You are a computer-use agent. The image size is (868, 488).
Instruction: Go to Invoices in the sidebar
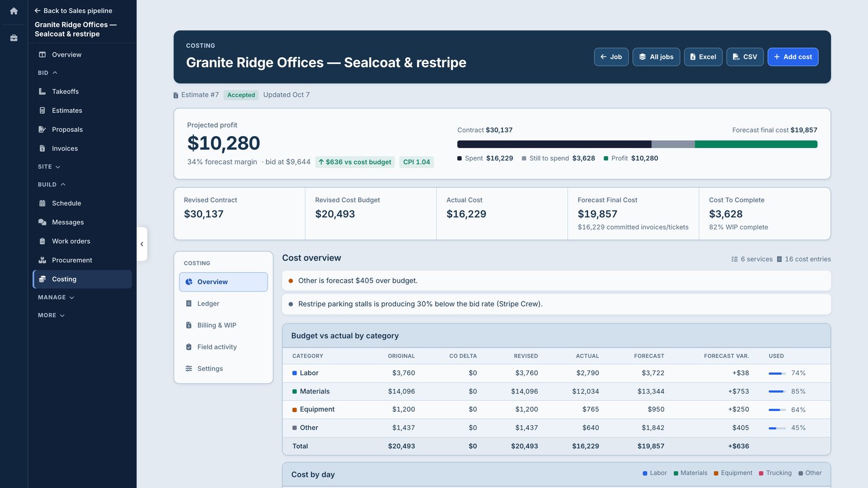[82, 149]
